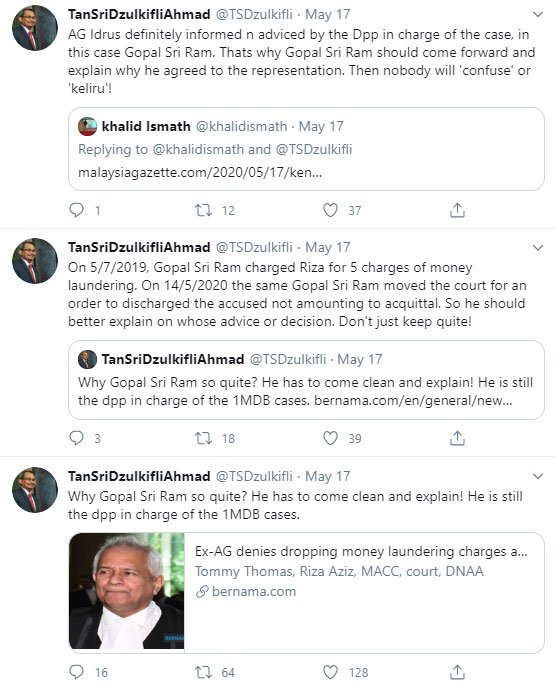The width and height of the screenshot is (557, 691).
Task: Open khalid Ismath's profile from quoted tweet
Action: 146,126
